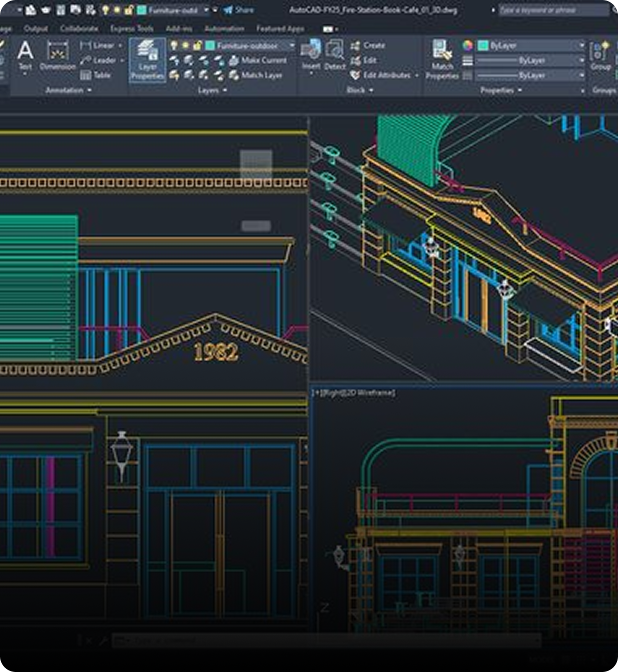Switch to the Automation tab
Screen dimensions: 618x672
(224, 28)
